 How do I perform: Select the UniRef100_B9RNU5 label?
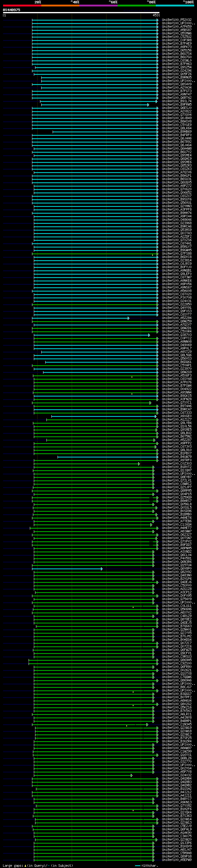point(177,78)
